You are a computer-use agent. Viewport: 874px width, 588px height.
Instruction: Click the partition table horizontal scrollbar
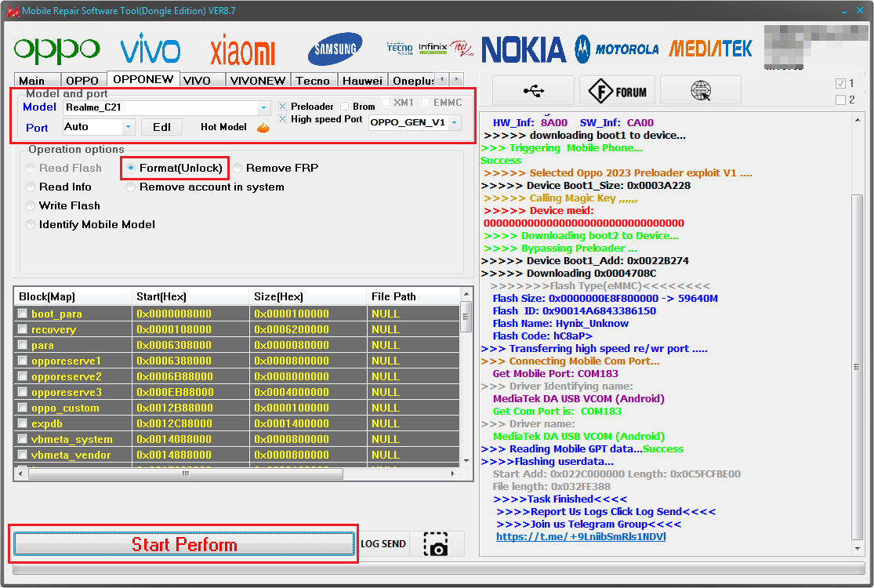pyautogui.click(x=185, y=474)
